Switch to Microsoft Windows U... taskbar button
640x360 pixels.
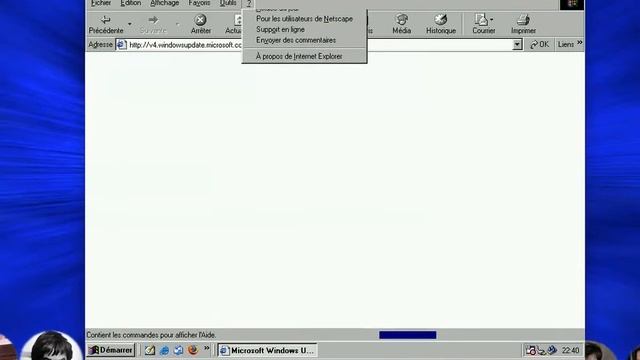pos(267,350)
